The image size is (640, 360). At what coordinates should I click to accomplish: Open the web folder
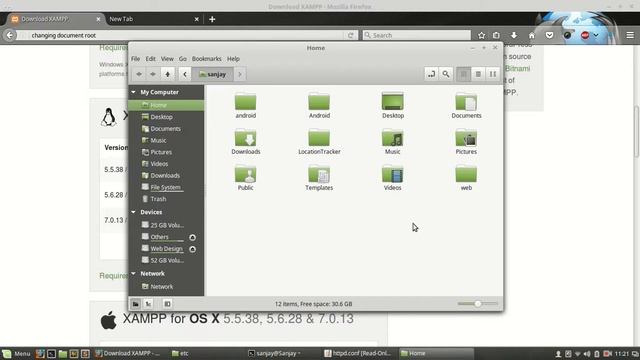tap(466, 178)
